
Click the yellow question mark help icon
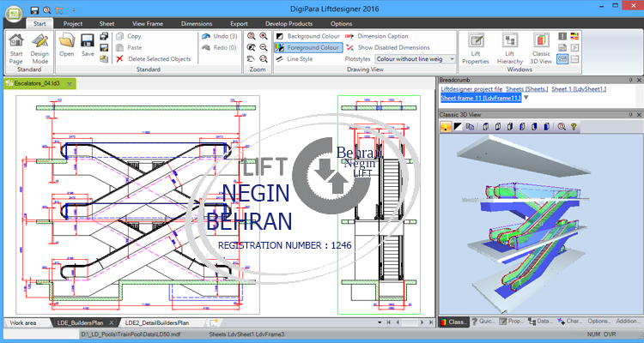[574, 127]
